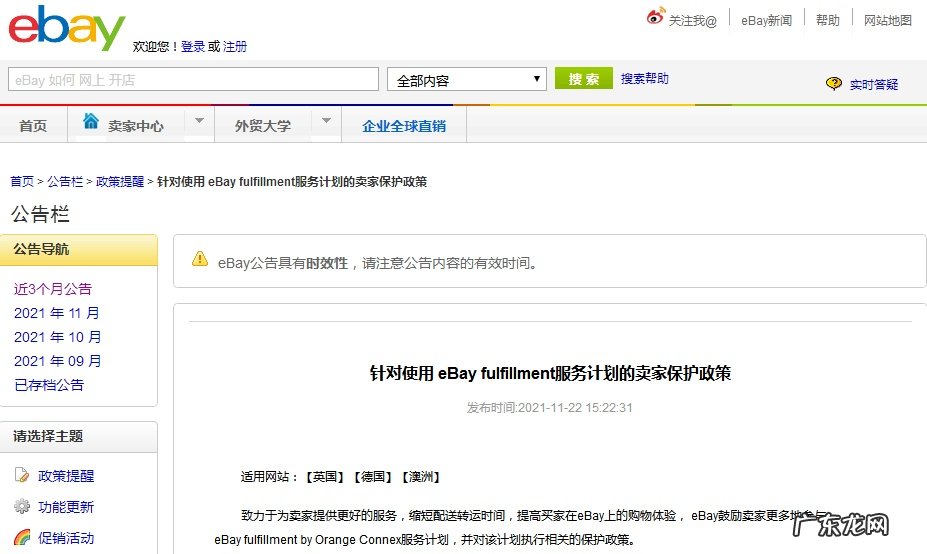
Task: Expand the 卖家中心 dropdown arrow
Action: pyautogui.click(x=199, y=121)
